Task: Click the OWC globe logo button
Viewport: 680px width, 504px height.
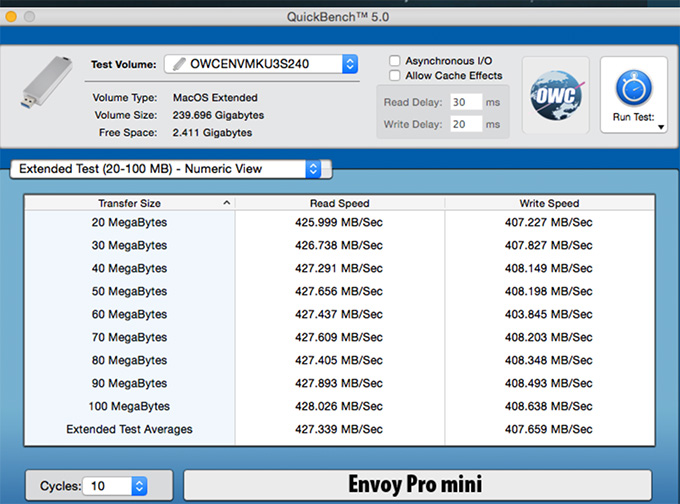Action: point(556,95)
